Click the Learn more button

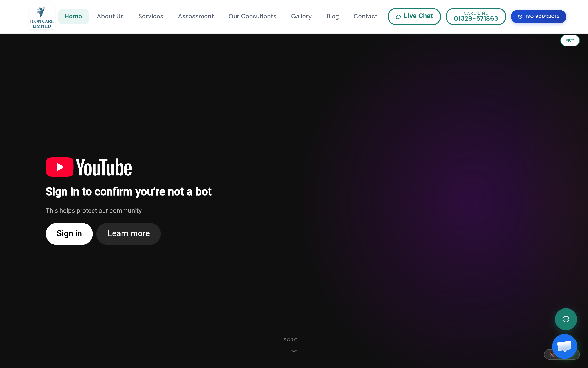(x=129, y=234)
